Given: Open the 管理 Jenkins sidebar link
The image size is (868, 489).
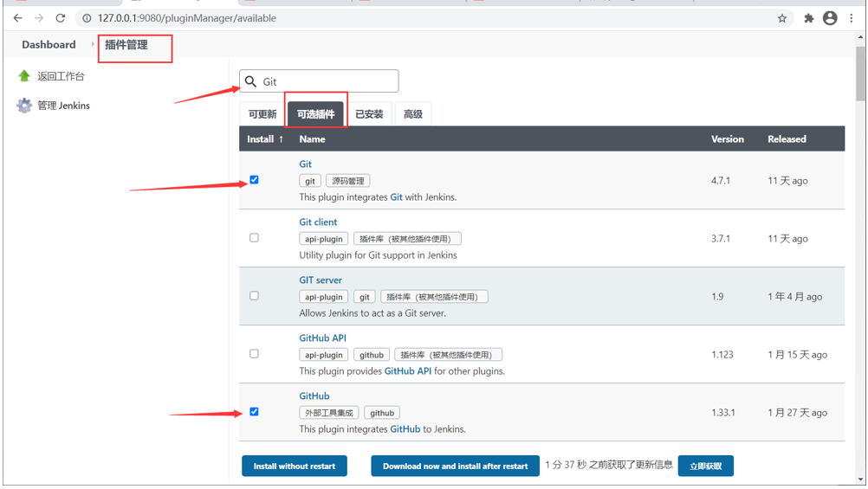Looking at the screenshot, I should click(63, 105).
